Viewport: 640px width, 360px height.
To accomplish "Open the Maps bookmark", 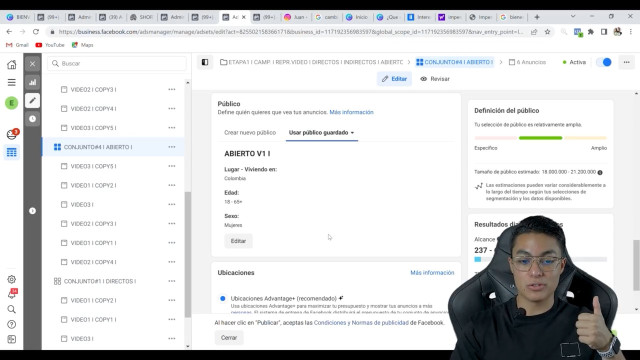I will coord(82,45).
